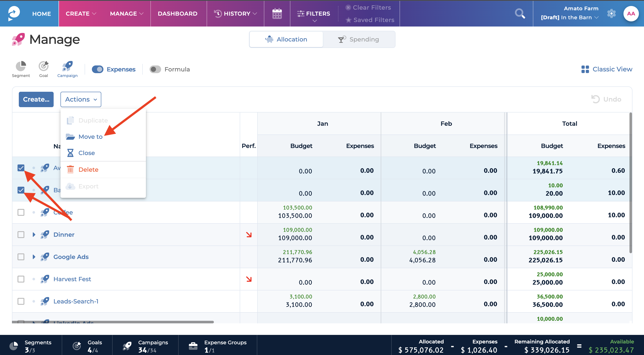644x355 pixels.
Task: Check the Dinner row checkbox
Action: point(21,235)
